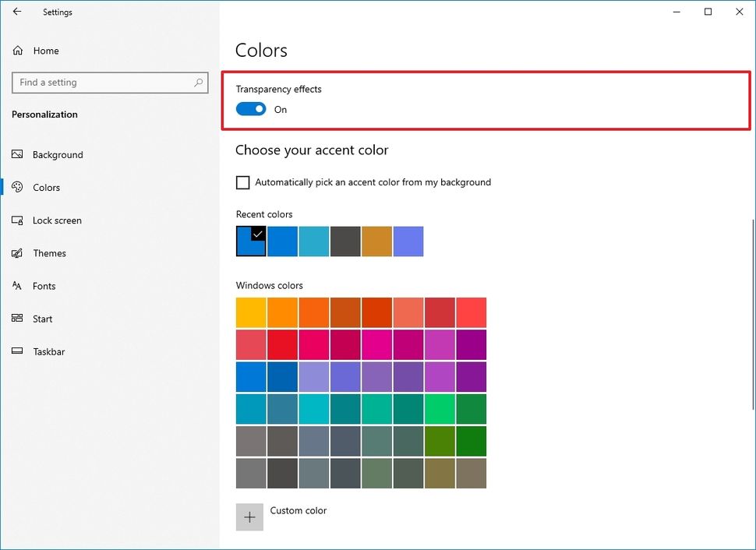Select the gold swatch in Windows colors
Screen dimensions: 756x550
pos(250,312)
